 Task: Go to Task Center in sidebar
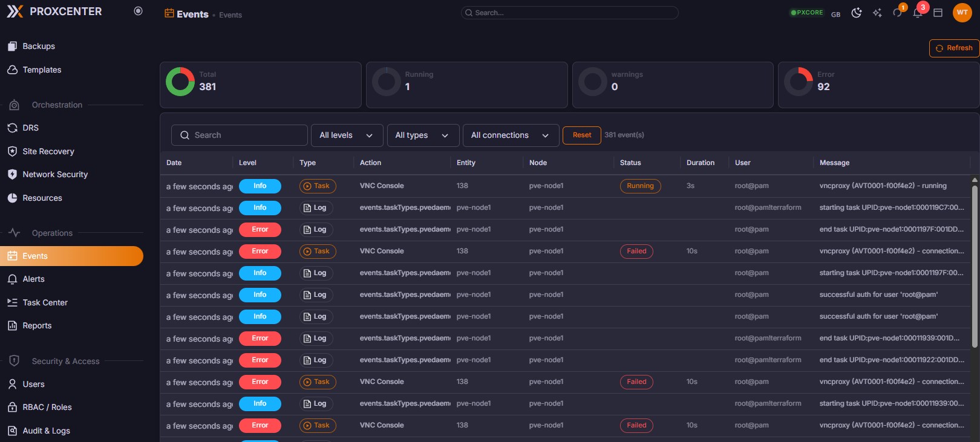[45, 302]
